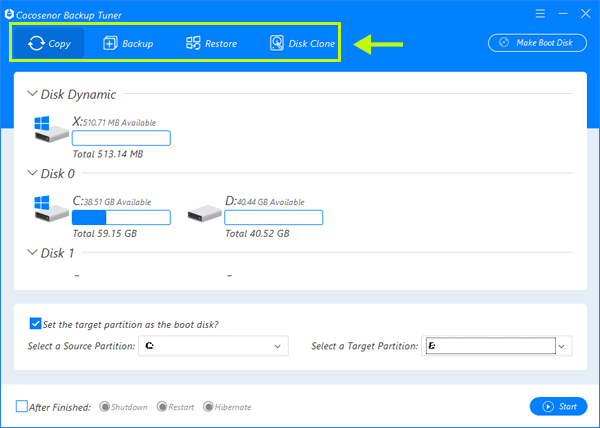Click the D: drive usage bar
This screenshot has height=428, width=600.
pyautogui.click(x=274, y=217)
